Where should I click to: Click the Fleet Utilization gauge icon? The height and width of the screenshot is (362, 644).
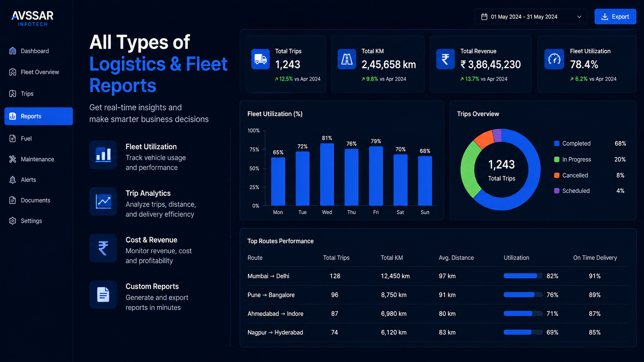point(554,59)
